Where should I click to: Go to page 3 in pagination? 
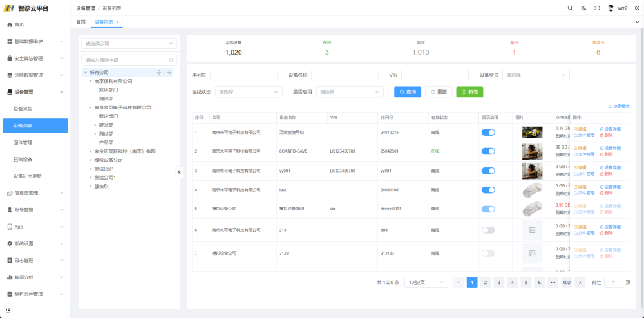pyautogui.click(x=499, y=282)
